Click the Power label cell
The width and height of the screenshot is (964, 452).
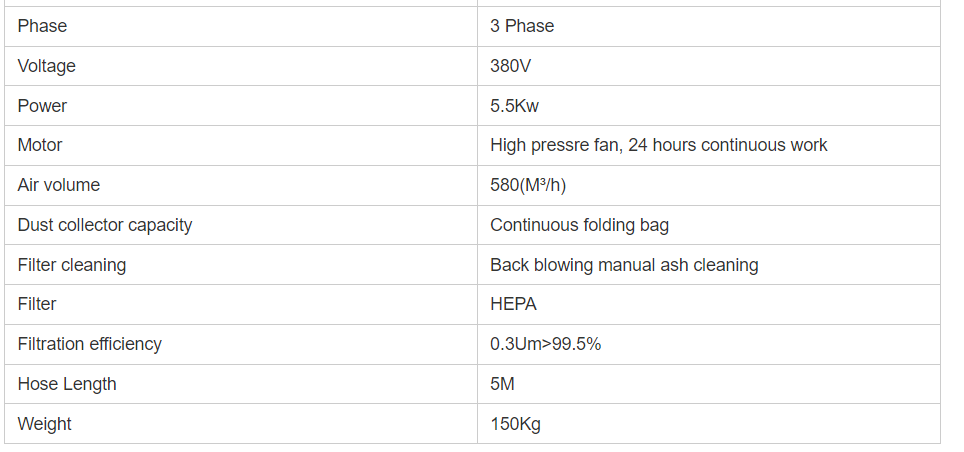point(42,106)
